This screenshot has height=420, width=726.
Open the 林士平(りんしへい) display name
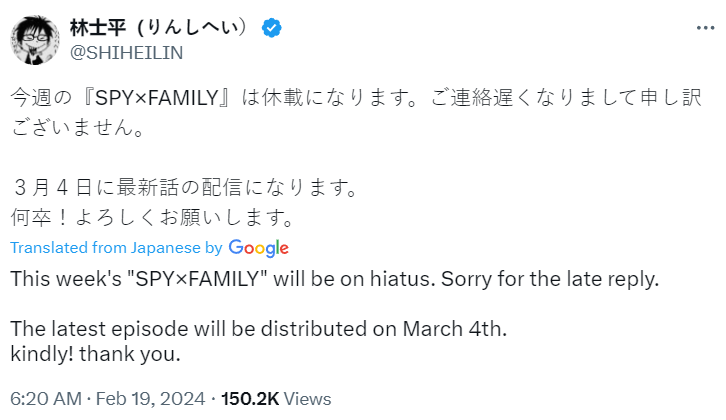pyautogui.click(x=159, y=28)
